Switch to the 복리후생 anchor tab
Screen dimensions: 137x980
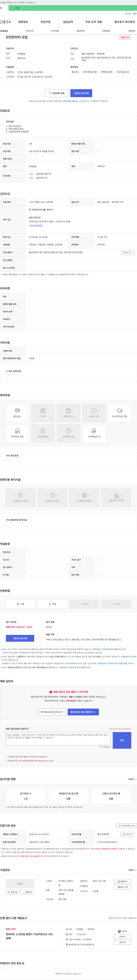point(80,31)
